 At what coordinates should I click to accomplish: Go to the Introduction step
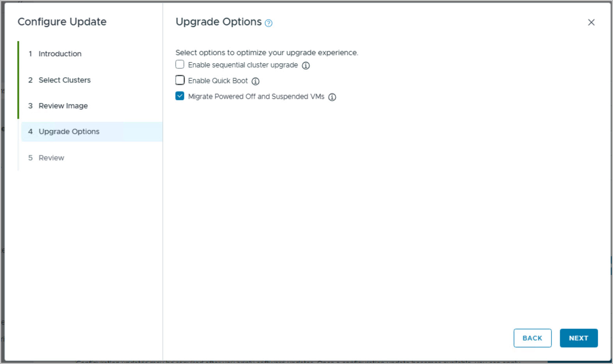(60, 54)
